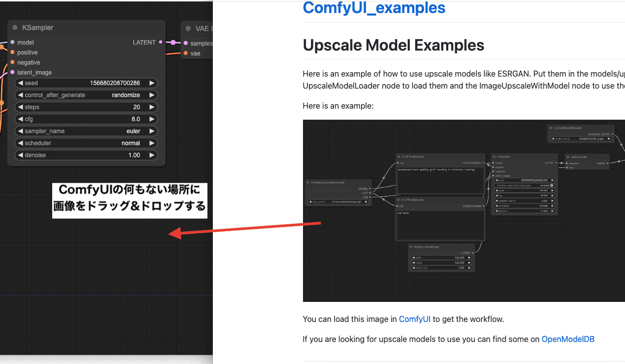Screen dimensions: 625x364
Task: Open the scheduler dropdown showing normal
Action: coord(86,143)
